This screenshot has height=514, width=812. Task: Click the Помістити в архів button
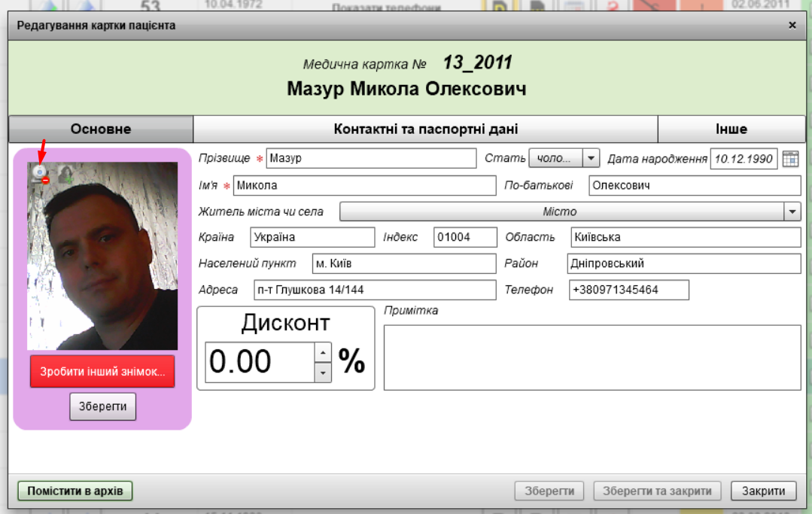75,491
